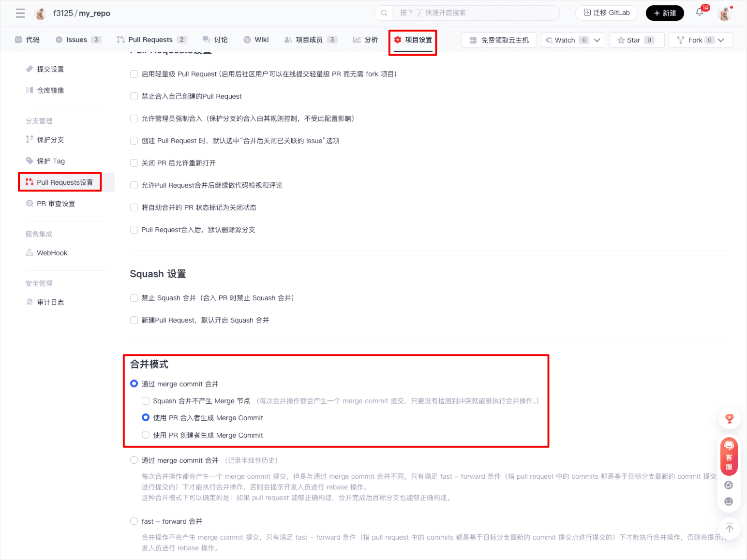Image resolution: width=747 pixels, height=560 pixels.
Task: Check 允许管理员强制合入 option
Action: (x=134, y=118)
